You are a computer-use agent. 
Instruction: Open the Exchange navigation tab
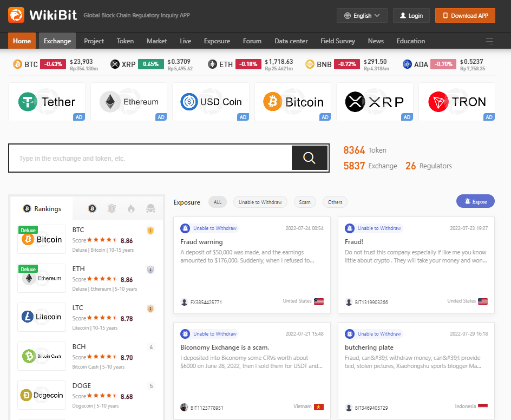57,41
